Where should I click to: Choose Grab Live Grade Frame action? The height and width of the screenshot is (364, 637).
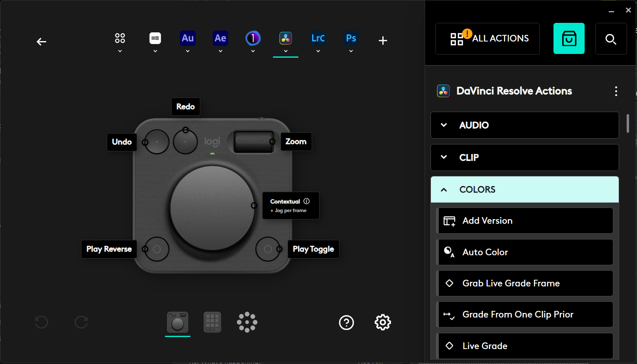click(526, 283)
